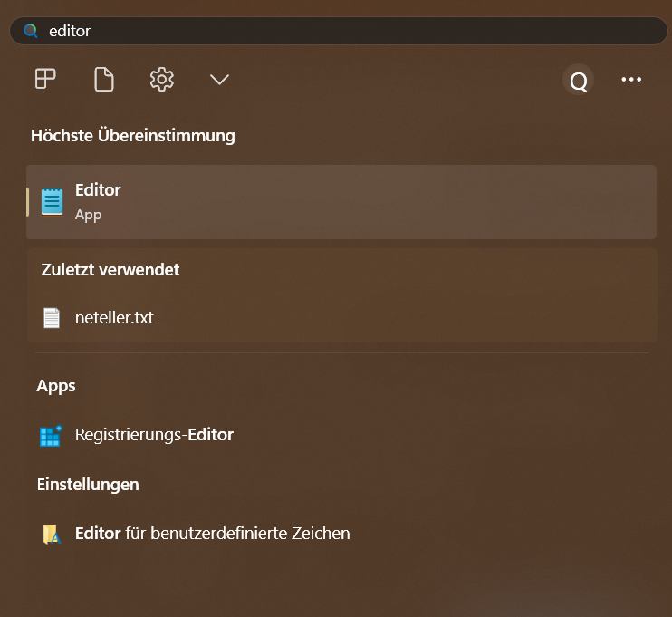This screenshot has width=672, height=617.
Task: Select the Apps section heading
Action: [x=56, y=386]
